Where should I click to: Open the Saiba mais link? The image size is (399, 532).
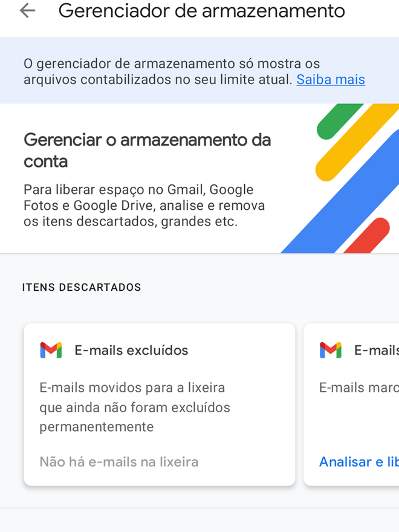[x=331, y=79]
